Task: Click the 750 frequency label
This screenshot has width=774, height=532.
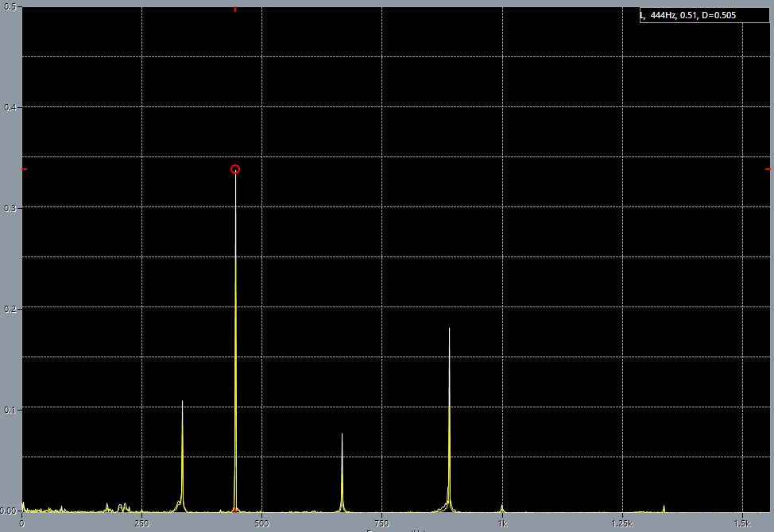Action: [x=382, y=524]
